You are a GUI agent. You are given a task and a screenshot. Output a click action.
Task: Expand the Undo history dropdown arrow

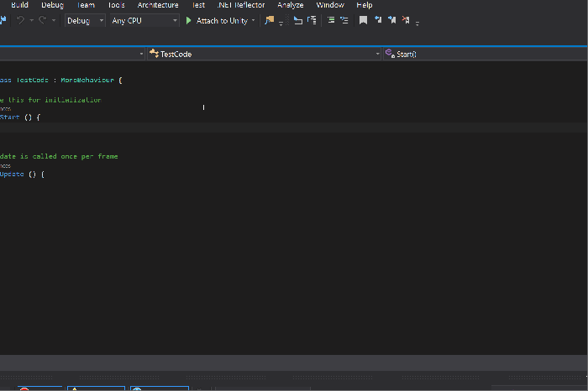pyautogui.click(x=32, y=21)
